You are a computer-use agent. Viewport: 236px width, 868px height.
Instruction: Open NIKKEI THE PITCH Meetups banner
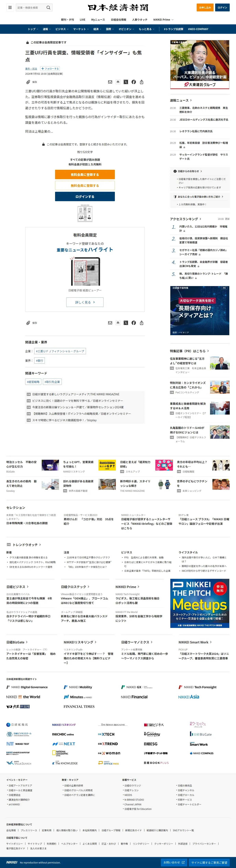200,603
